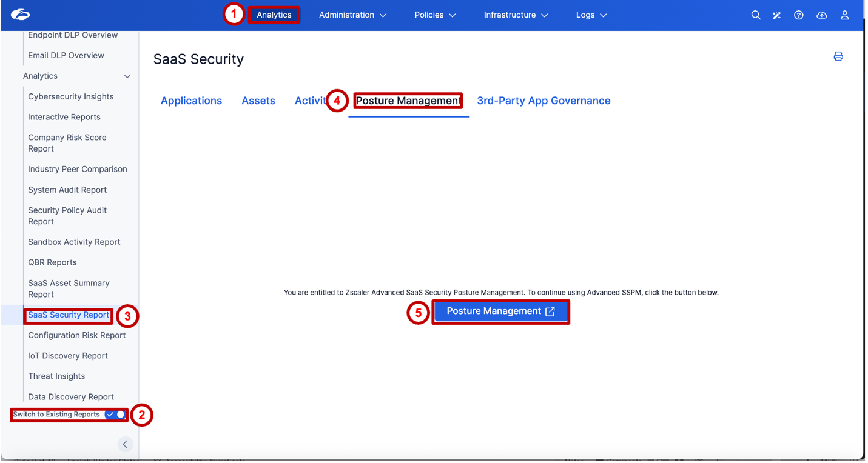The width and height of the screenshot is (868, 463).
Task: Open the Policies dropdown menu
Action: 435,15
